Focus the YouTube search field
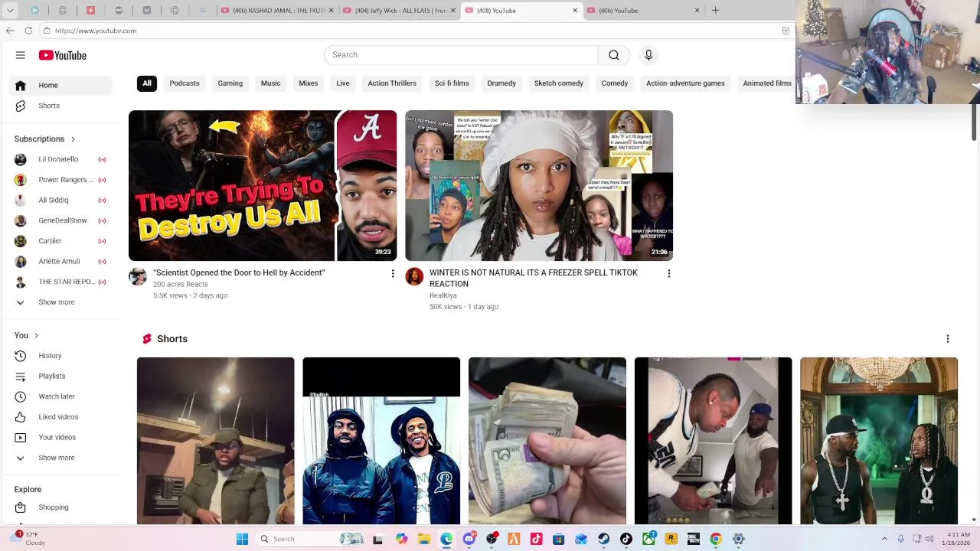 point(461,55)
